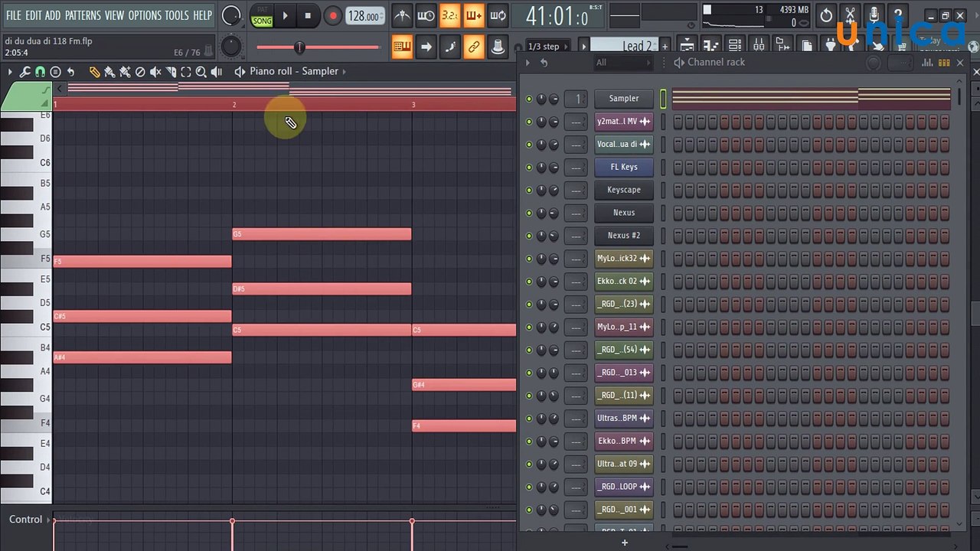Mute the FL Keys channel
980x551 pixels.
pyautogui.click(x=529, y=167)
